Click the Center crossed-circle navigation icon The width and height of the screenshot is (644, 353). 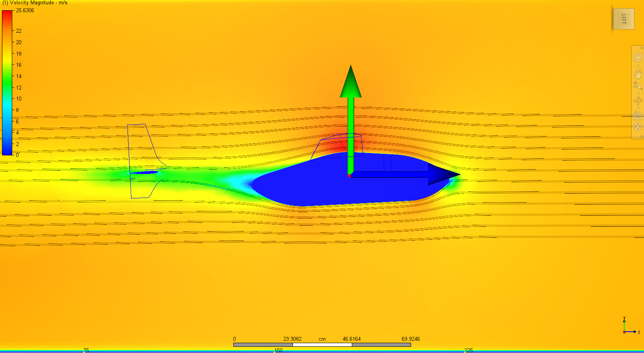pyautogui.click(x=638, y=127)
